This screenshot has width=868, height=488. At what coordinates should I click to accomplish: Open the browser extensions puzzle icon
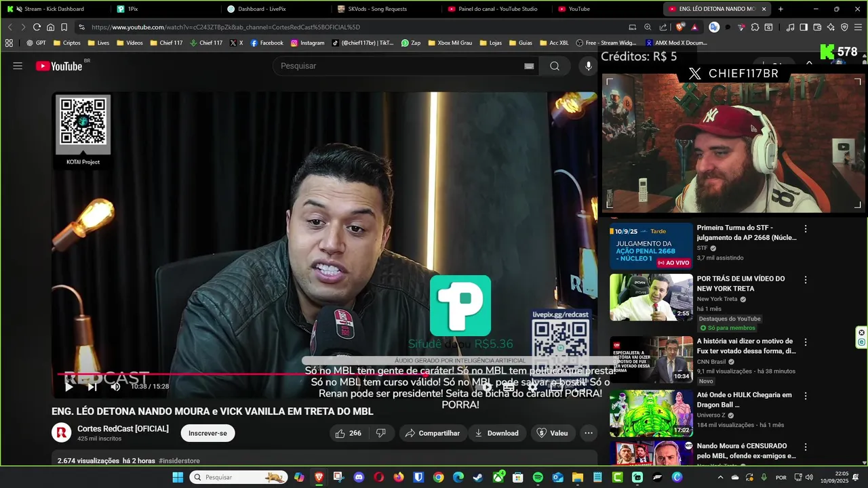(755, 27)
